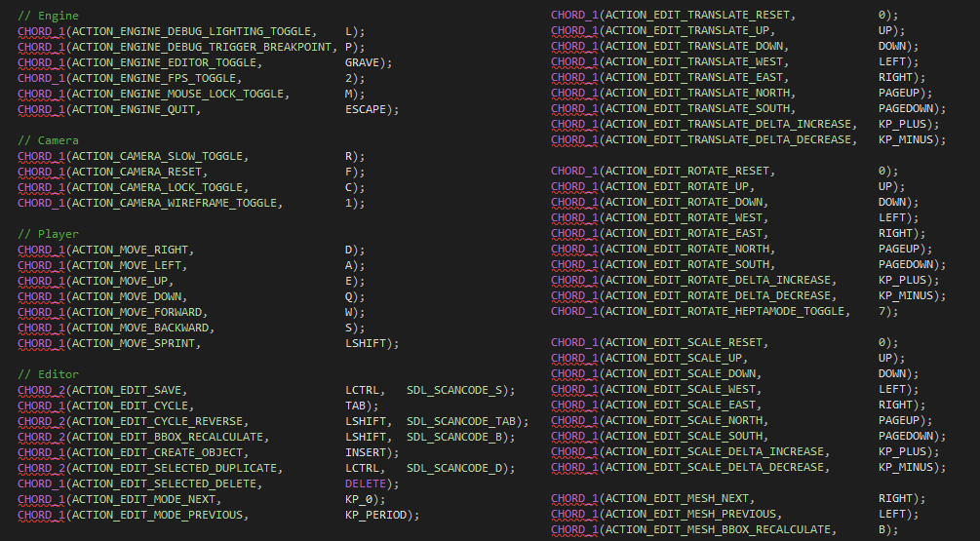Click the "// Editor" comment heading
The height and width of the screenshot is (541, 980).
(x=48, y=374)
